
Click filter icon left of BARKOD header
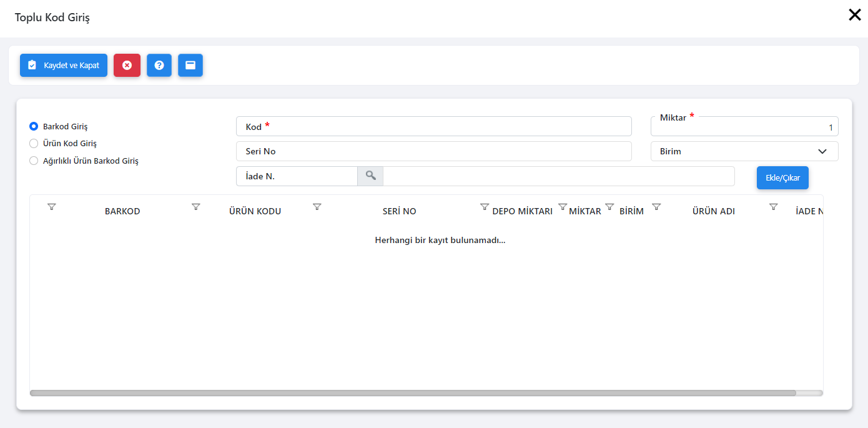tap(52, 207)
